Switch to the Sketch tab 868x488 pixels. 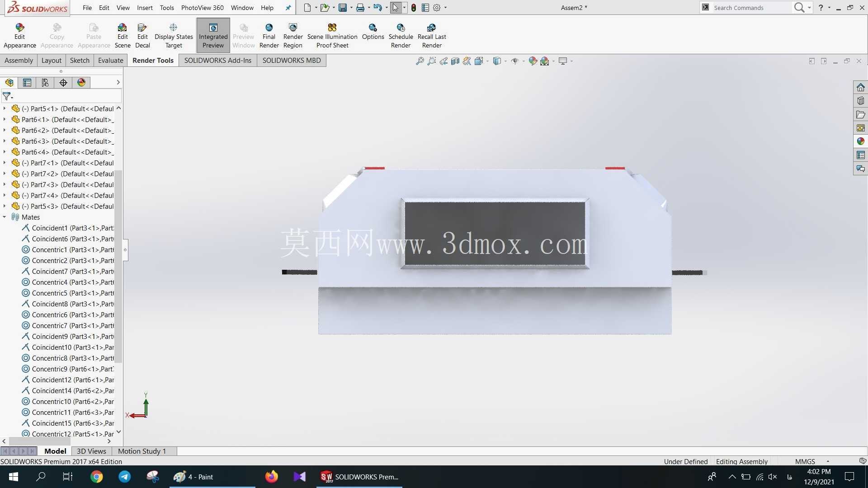click(x=80, y=61)
